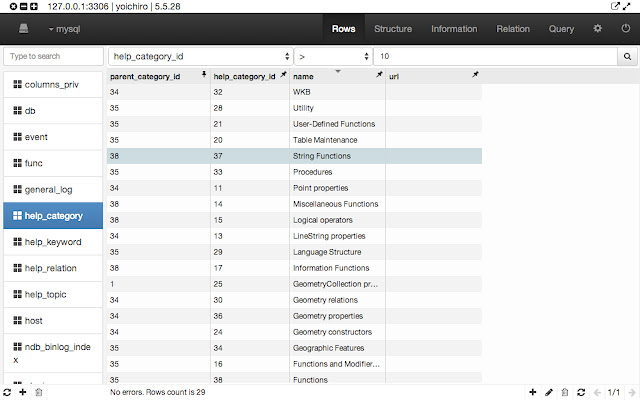Viewport: 640px width, 400px height.
Task: Click the delete table trash icon at bottom left
Action: (x=38, y=392)
